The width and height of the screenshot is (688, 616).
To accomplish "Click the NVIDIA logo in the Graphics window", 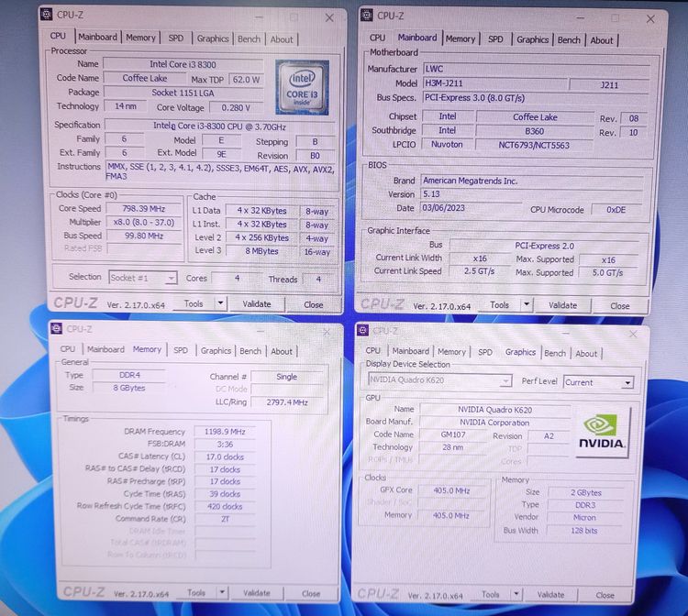I will click(604, 433).
